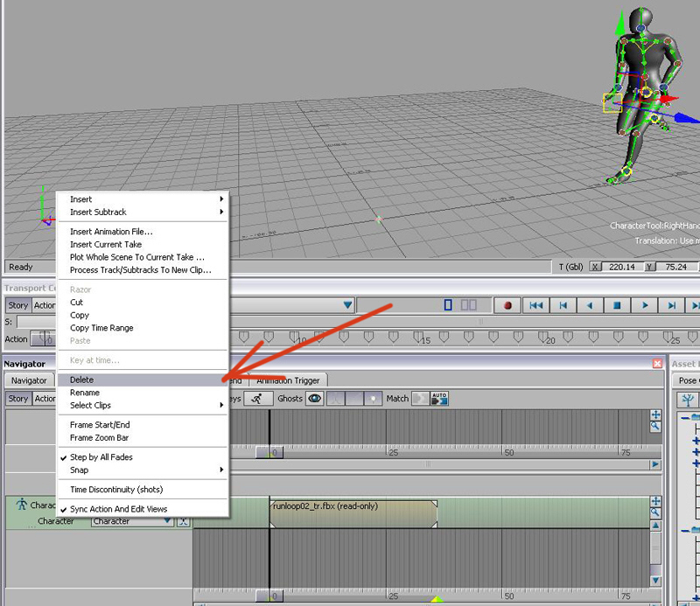Toggle Sync Action And Edit Views
This screenshot has width=700, height=606.
(x=118, y=509)
